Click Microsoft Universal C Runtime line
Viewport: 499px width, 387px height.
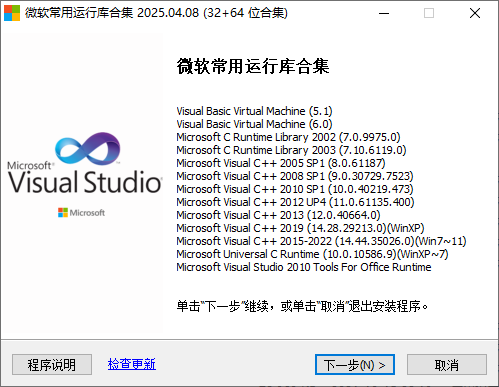pyautogui.click(x=312, y=254)
